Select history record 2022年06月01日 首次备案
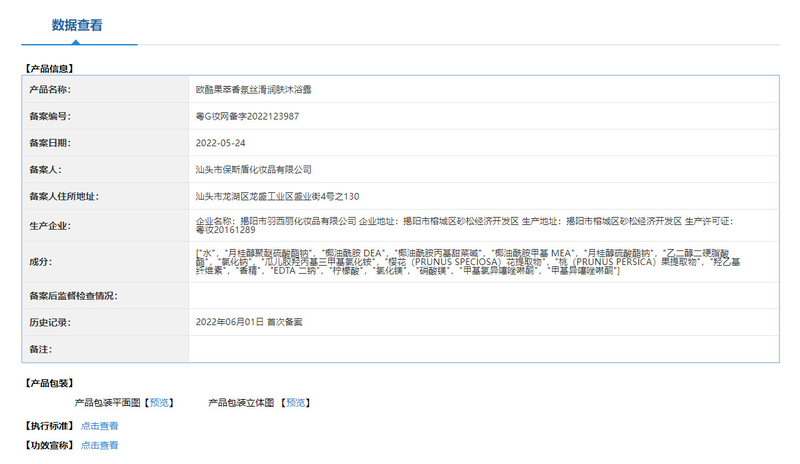Screen dimensions: 800x464 (249, 322)
